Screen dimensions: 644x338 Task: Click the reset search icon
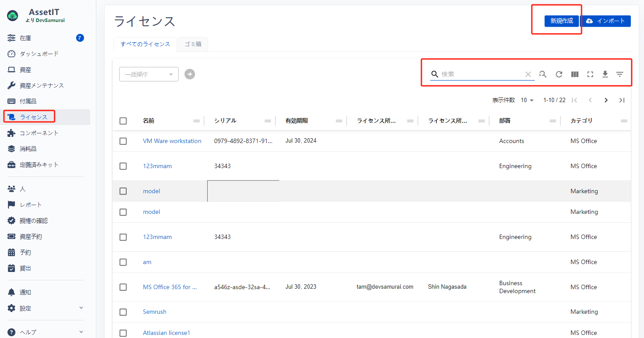coord(543,74)
